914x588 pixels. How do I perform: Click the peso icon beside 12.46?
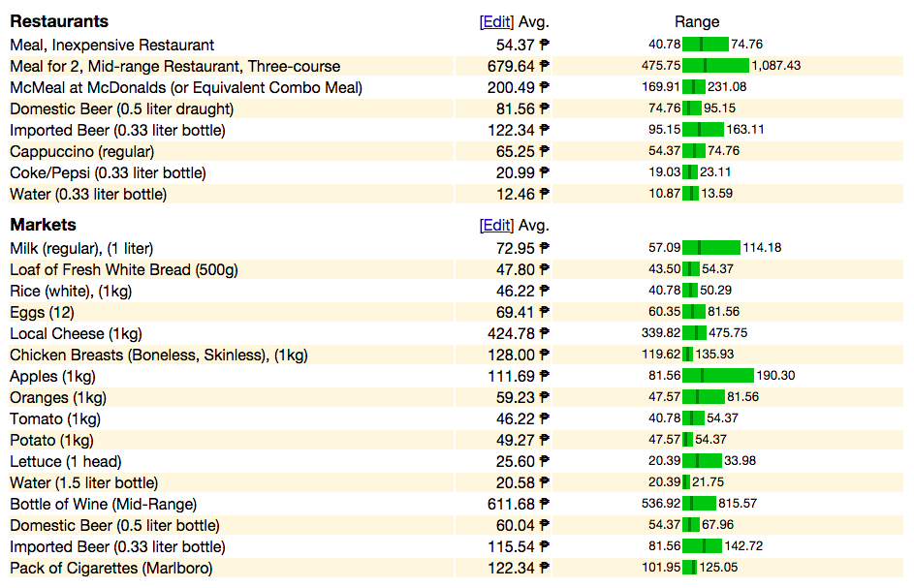545,194
